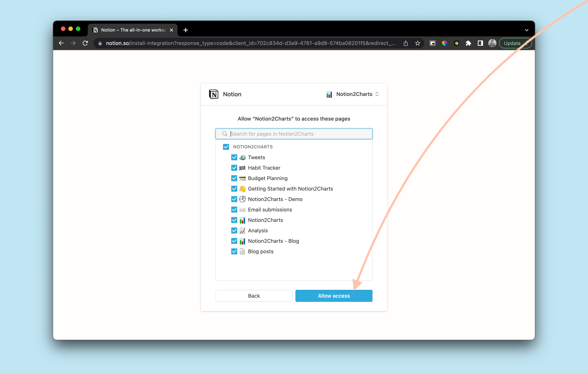588x374 pixels.
Task: Click the Budget Planning credit card icon
Action: click(x=243, y=178)
